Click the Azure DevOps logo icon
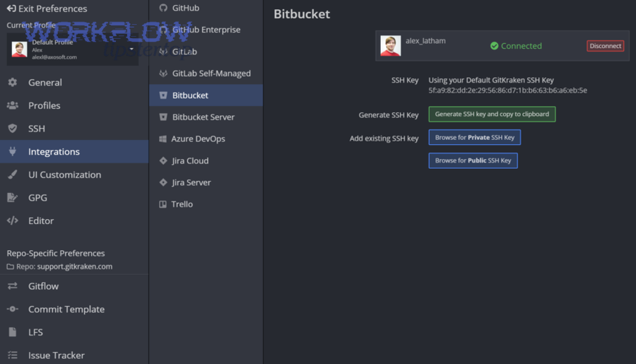The image size is (636, 364). (x=163, y=139)
